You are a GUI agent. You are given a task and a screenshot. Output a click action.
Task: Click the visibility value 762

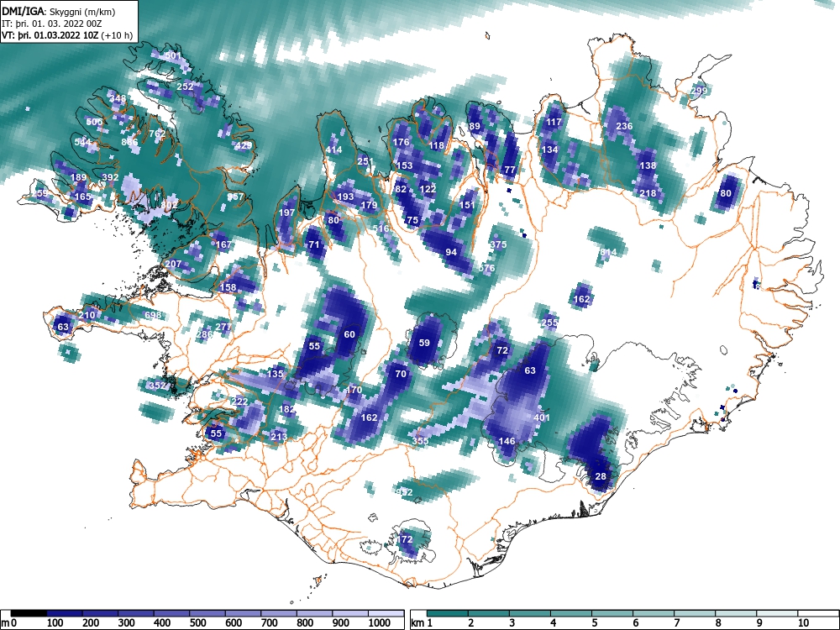coord(157,134)
